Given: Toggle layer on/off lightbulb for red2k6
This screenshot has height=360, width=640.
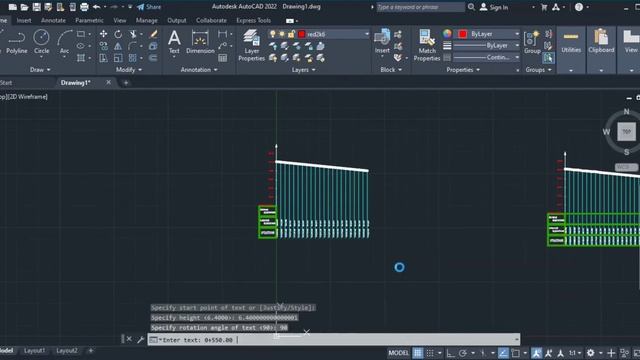Looking at the screenshot, I should click(x=273, y=34).
